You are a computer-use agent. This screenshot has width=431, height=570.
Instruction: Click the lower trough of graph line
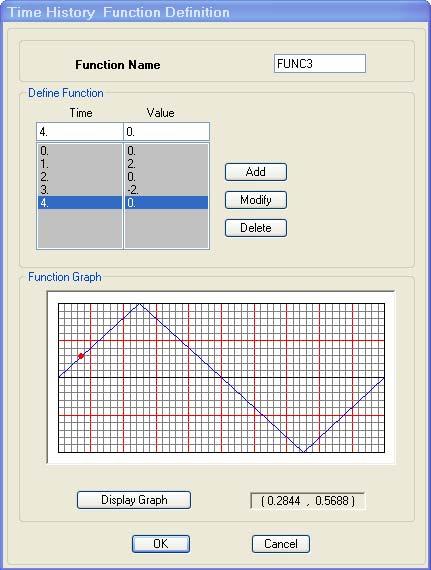click(x=303, y=451)
